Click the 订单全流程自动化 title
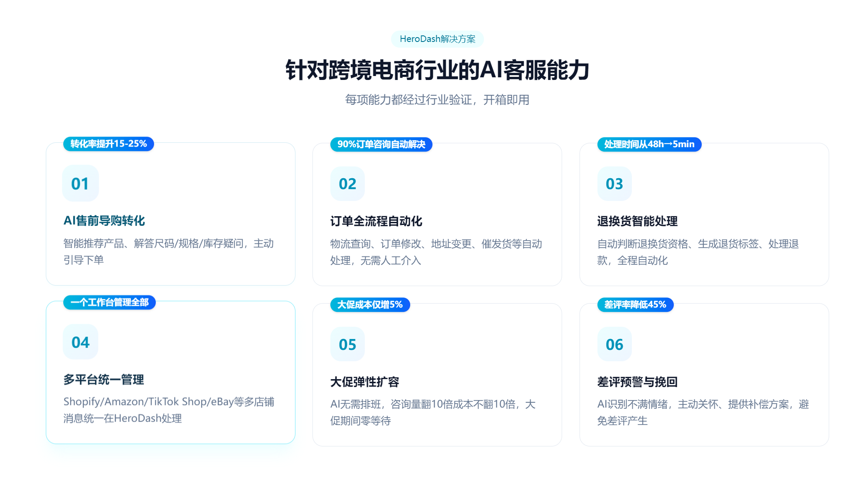Viewport: 868px width, 491px height. coord(376,221)
